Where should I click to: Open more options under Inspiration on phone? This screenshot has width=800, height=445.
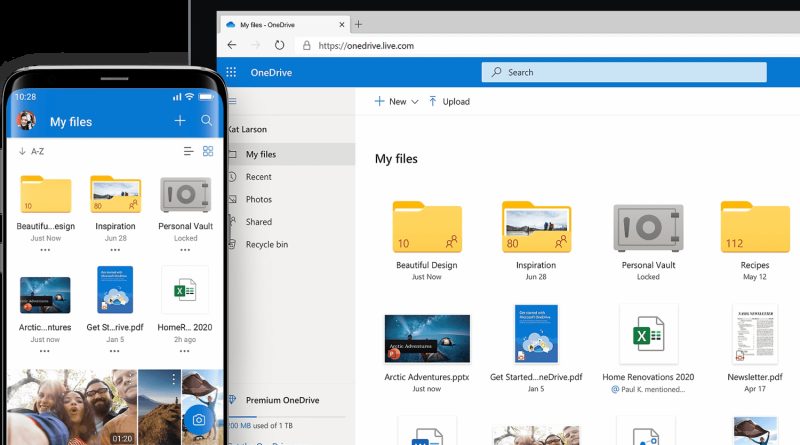pyautogui.click(x=115, y=250)
